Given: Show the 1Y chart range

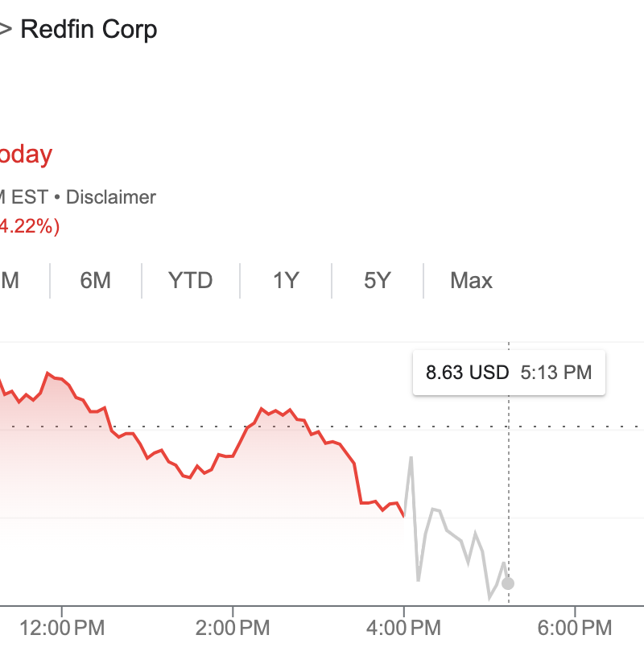Looking at the screenshot, I should pyautogui.click(x=286, y=281).
